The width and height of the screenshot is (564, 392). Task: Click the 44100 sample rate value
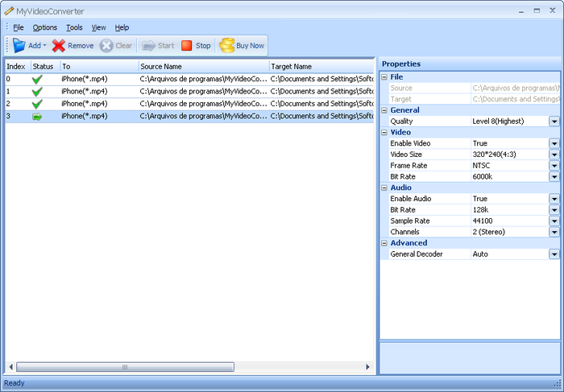pyautogui.click(x=483, y=221)
